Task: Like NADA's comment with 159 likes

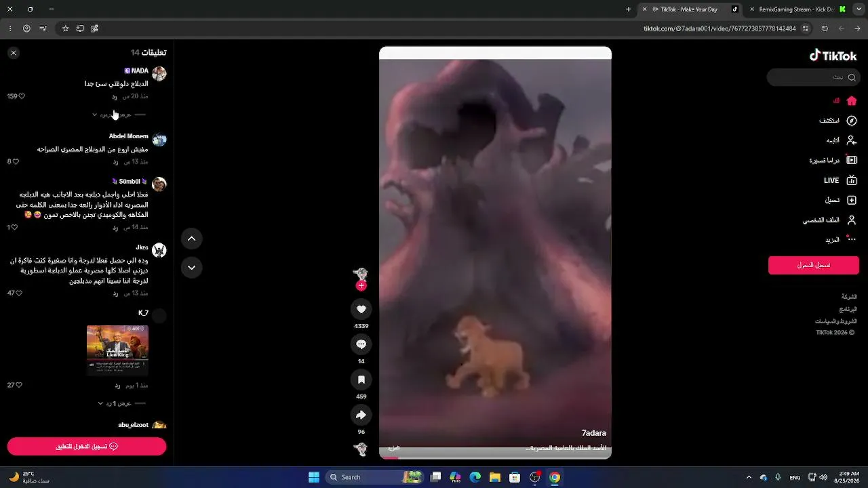Action: pos(22,96)
